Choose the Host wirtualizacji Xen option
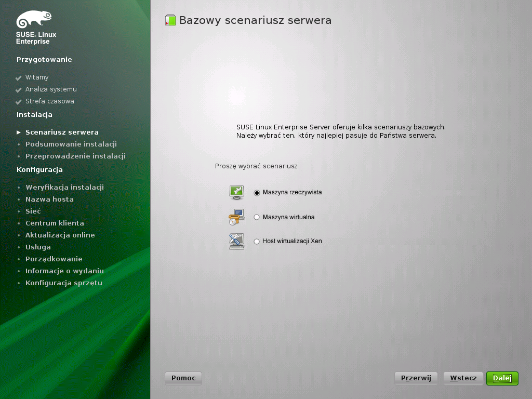 tap(257, 242)
